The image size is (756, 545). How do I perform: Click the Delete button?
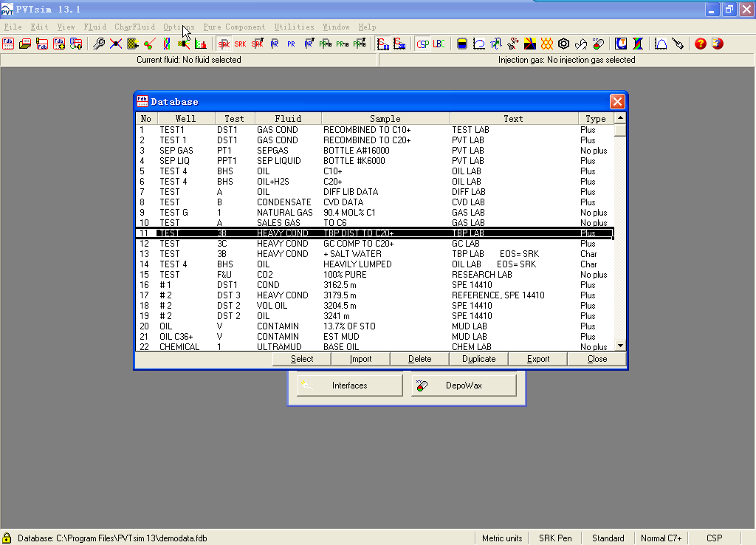coord(419,359)
